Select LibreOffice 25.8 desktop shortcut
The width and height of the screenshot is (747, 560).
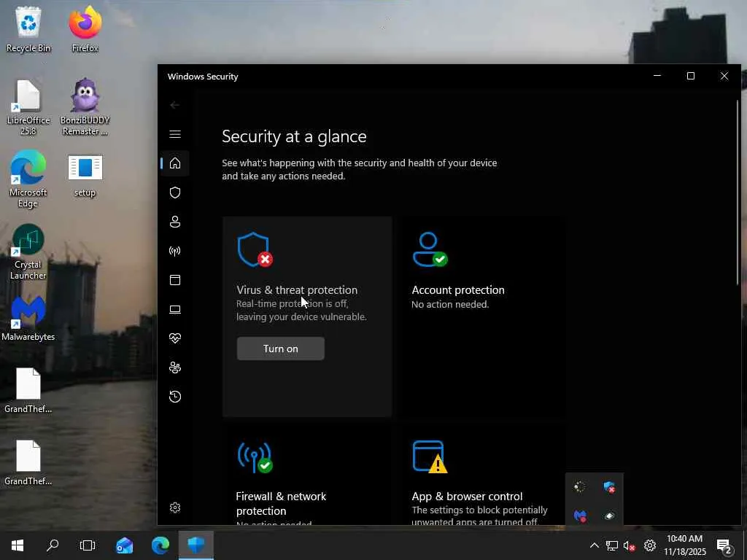[28, 108]
